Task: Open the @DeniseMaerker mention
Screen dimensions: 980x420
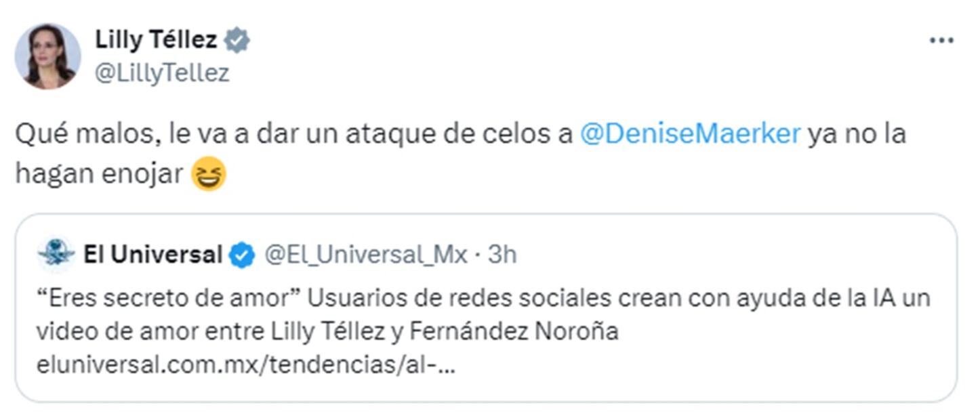Action: click(690, 133)
